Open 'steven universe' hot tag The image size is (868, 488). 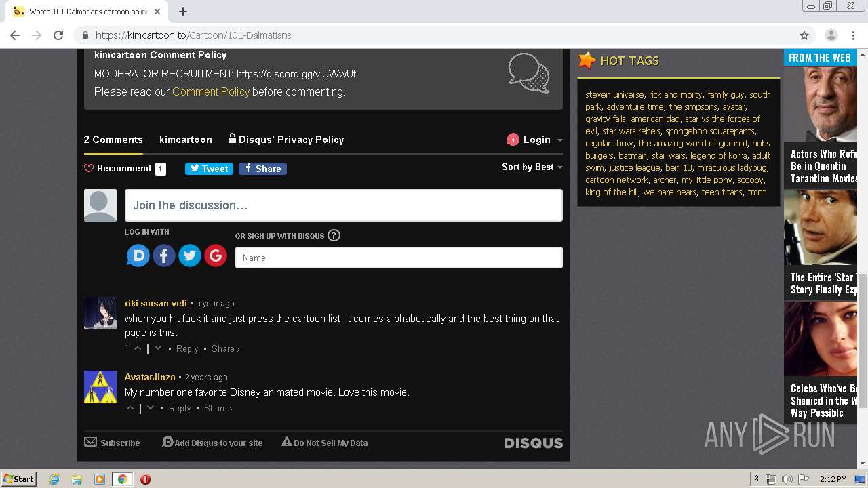pyautogui.click(x=614, y=95)
